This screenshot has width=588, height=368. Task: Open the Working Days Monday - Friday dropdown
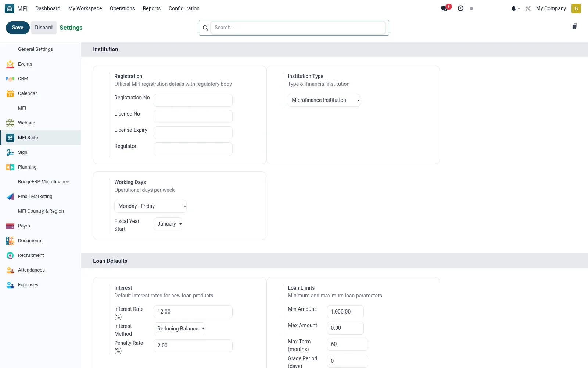tap(150, 206)
